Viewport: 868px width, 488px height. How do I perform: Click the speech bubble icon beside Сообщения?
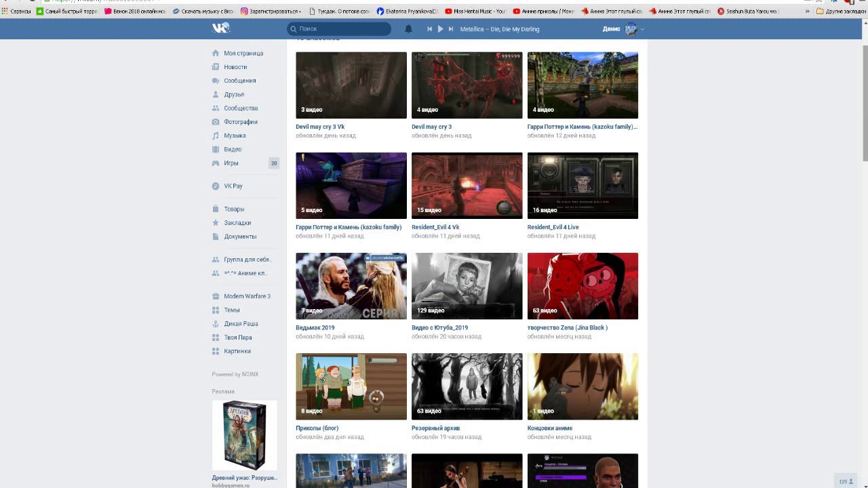tap(216, 81)
